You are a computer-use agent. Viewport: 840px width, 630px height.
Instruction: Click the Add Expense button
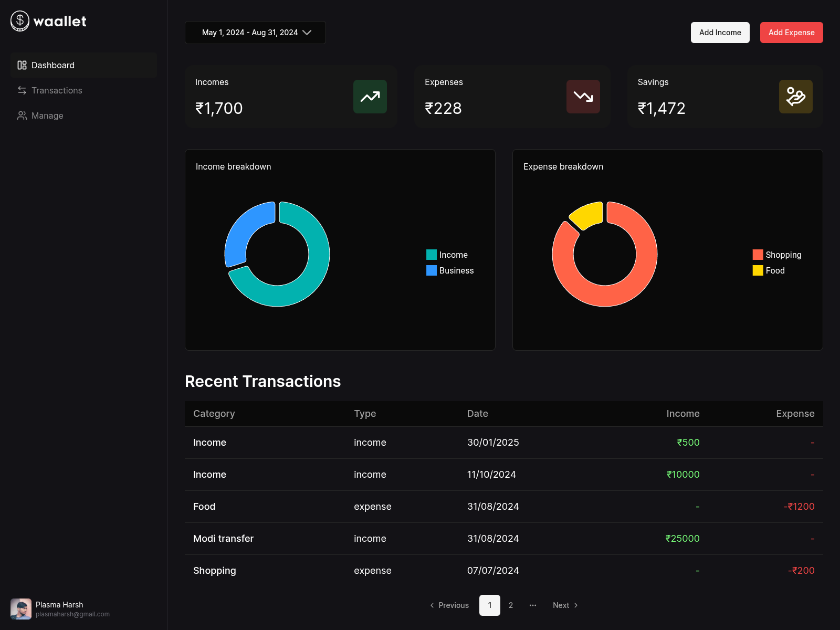point(792,33)
